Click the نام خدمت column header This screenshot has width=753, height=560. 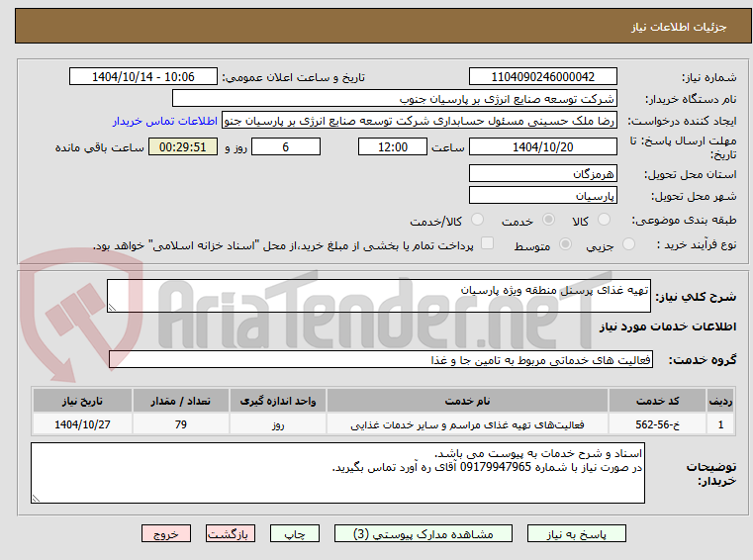[x=467, y=401]
